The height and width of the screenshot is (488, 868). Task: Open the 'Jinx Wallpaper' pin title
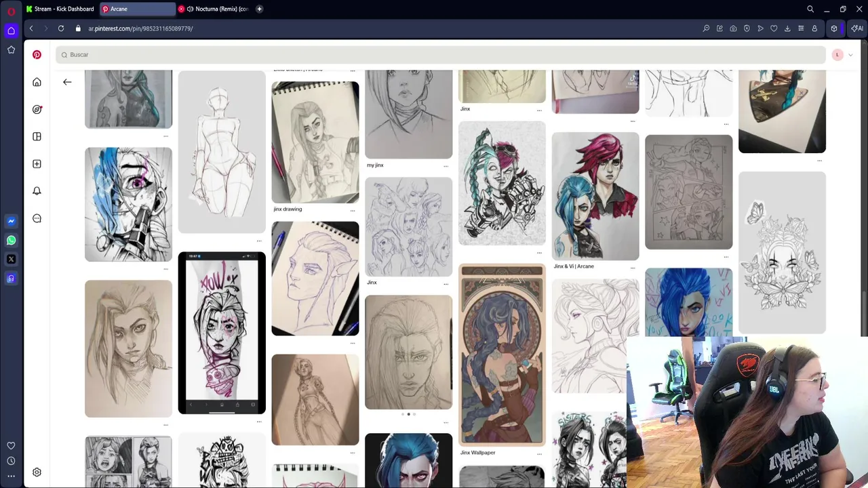coord(478,453)
